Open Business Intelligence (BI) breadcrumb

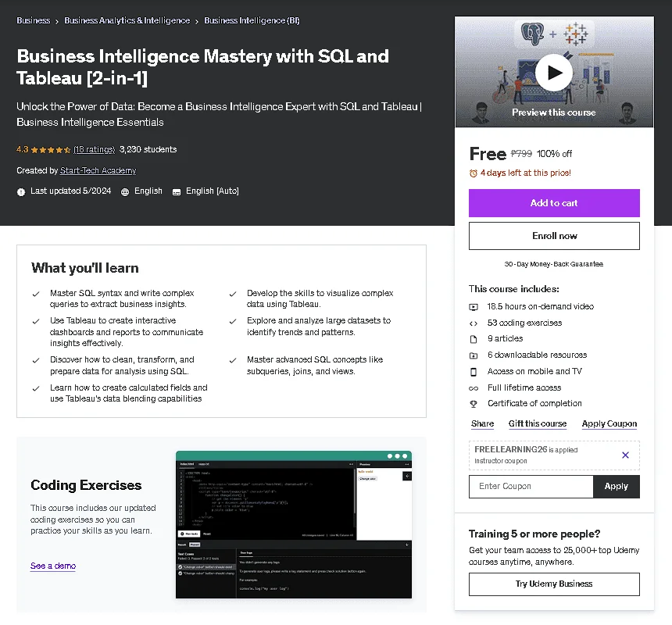click(252, 20)
